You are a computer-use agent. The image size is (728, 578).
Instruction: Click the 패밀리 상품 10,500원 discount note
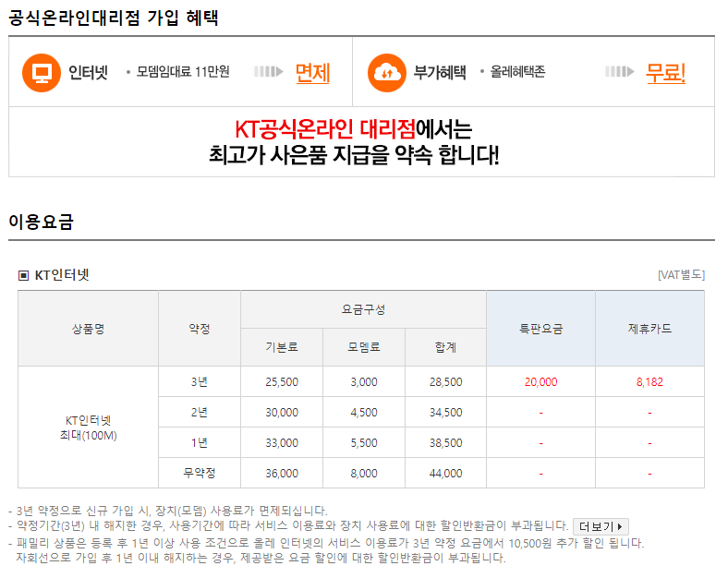click(x=326, y=543)
